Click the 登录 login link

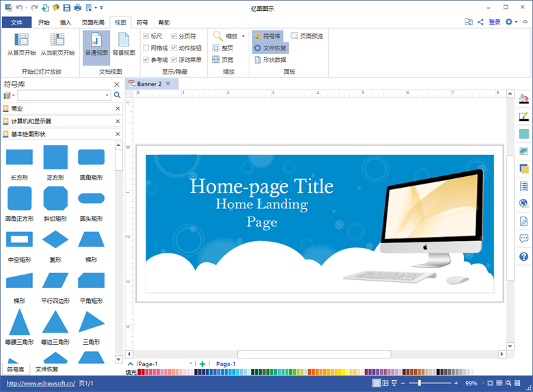[495, 22]
